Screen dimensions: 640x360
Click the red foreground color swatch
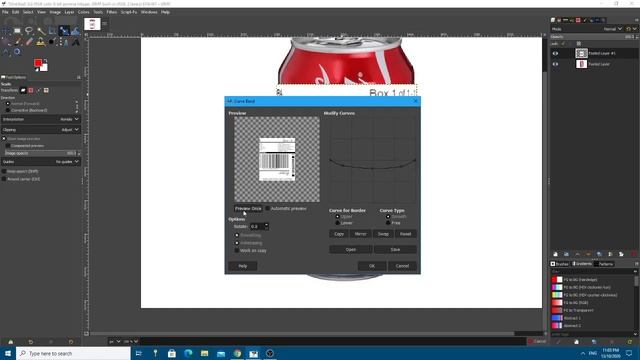click(38, 63)
